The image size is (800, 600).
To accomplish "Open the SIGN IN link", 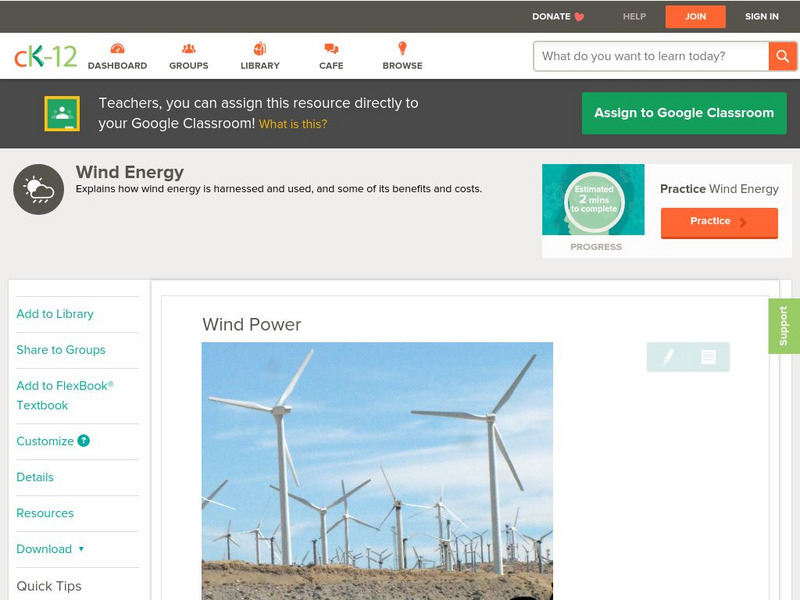I will pos(761,16).
